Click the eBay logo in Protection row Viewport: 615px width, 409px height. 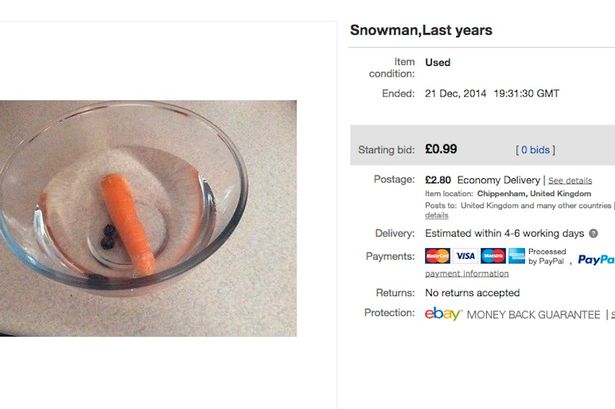(443, 314)
